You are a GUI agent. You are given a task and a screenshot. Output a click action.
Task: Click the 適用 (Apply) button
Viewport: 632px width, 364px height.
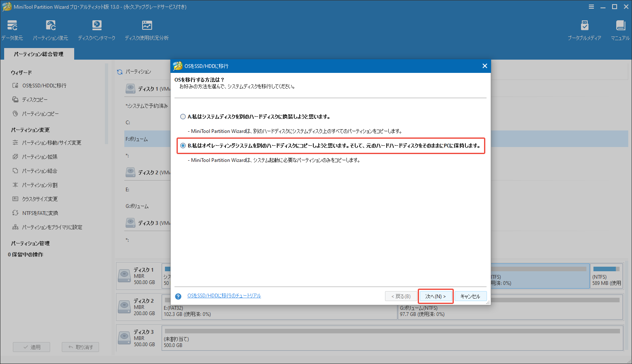31,347
